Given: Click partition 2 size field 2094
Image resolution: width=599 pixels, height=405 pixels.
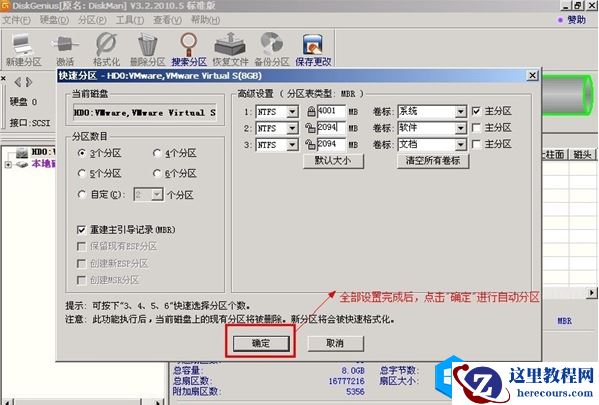Looking at the screenshot, I should click(x=331, y=128).
